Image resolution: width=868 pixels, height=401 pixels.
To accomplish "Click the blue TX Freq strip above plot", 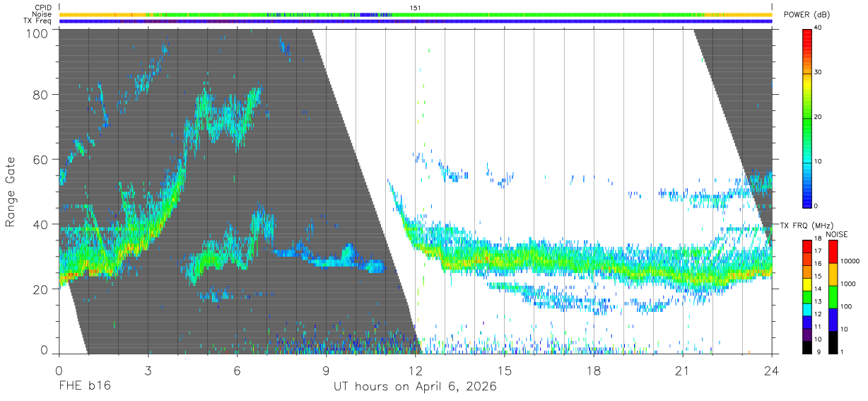I will 416,21.
